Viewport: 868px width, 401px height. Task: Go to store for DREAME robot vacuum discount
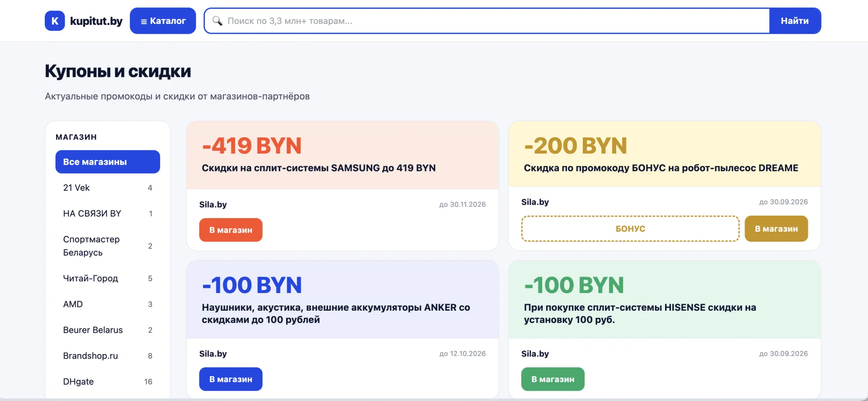776,228
